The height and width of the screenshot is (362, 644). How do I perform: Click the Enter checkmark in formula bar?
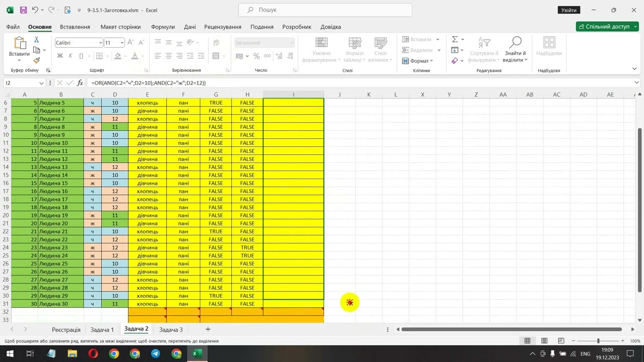[70, 83]
